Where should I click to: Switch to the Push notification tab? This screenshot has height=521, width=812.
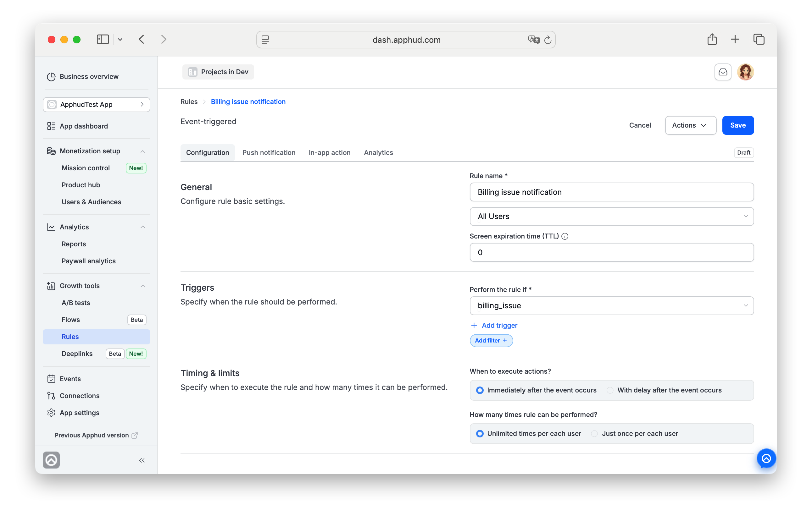[x=269, y=153]
